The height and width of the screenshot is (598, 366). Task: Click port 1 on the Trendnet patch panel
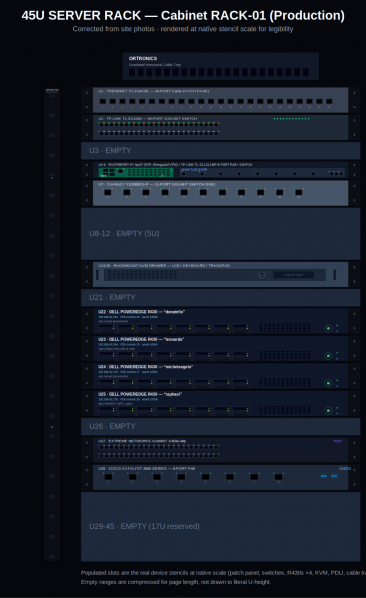pos(103,101)
